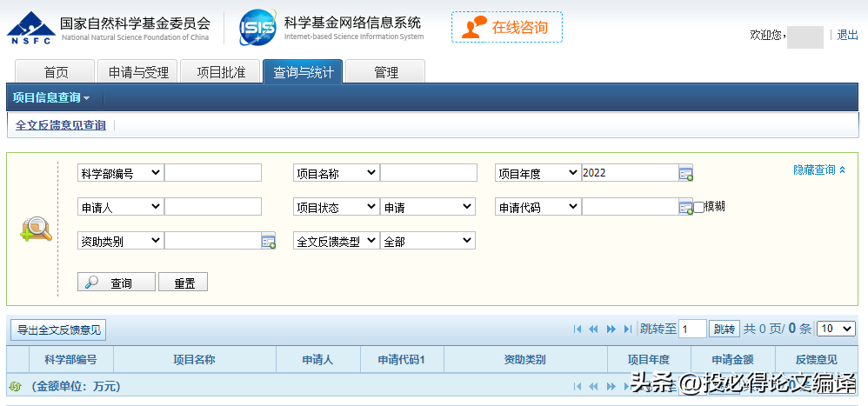
Task: Go to first page in top pager
Action: tap(578, 329)
